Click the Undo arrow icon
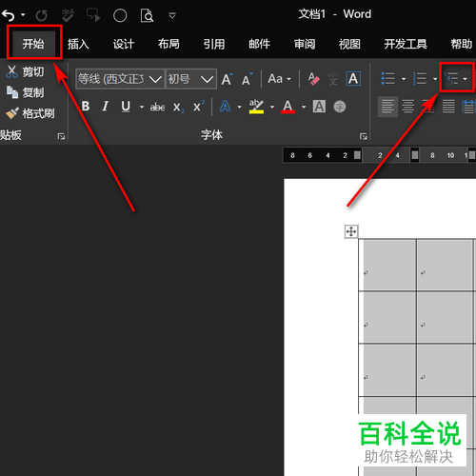Viewport: 476px width, 476px height. pos(9,15)
